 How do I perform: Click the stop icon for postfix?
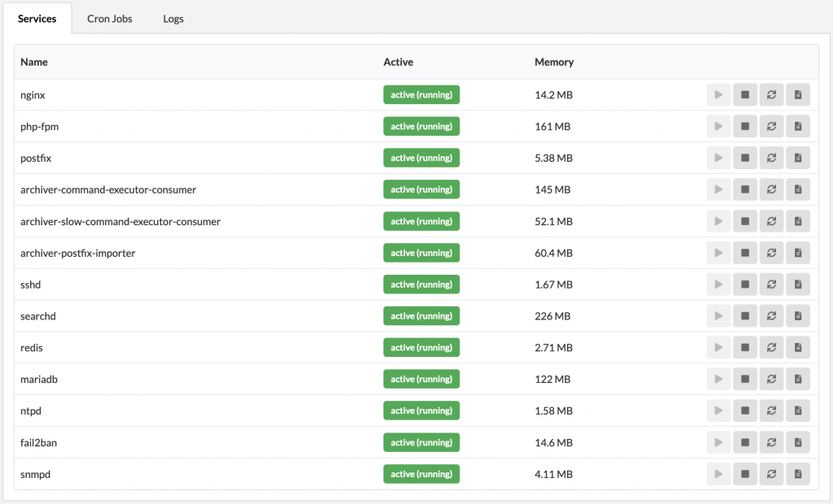point(745,158)
